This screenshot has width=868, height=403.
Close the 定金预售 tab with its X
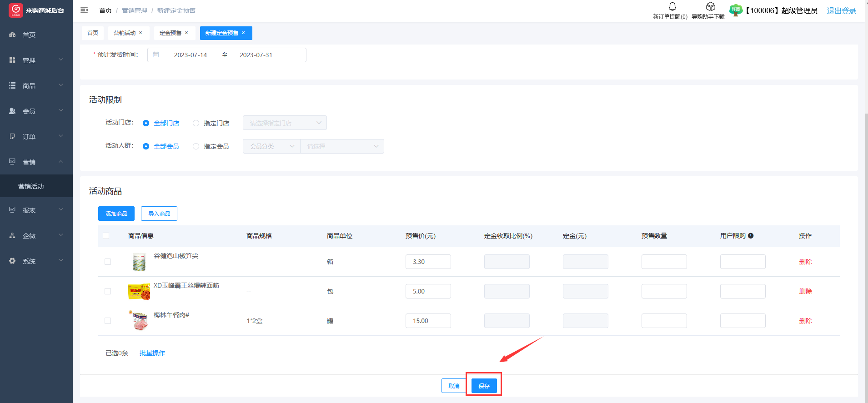[186, 33]
